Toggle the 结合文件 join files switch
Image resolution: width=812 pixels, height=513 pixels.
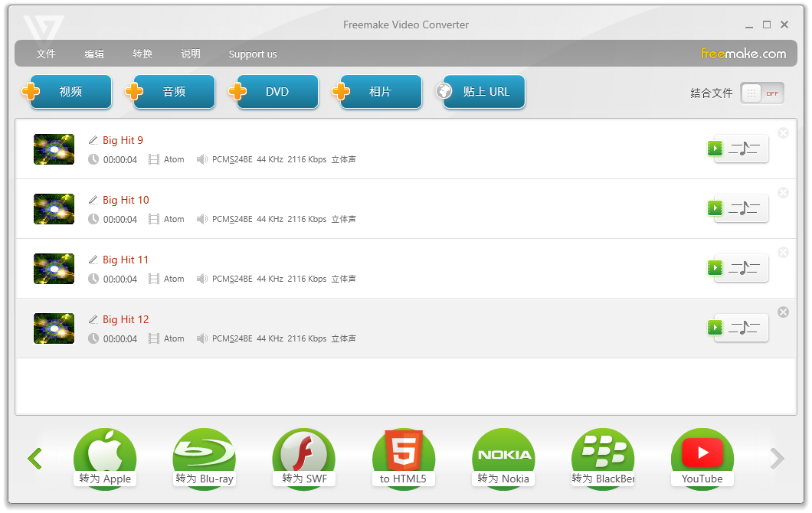[762, 93]
